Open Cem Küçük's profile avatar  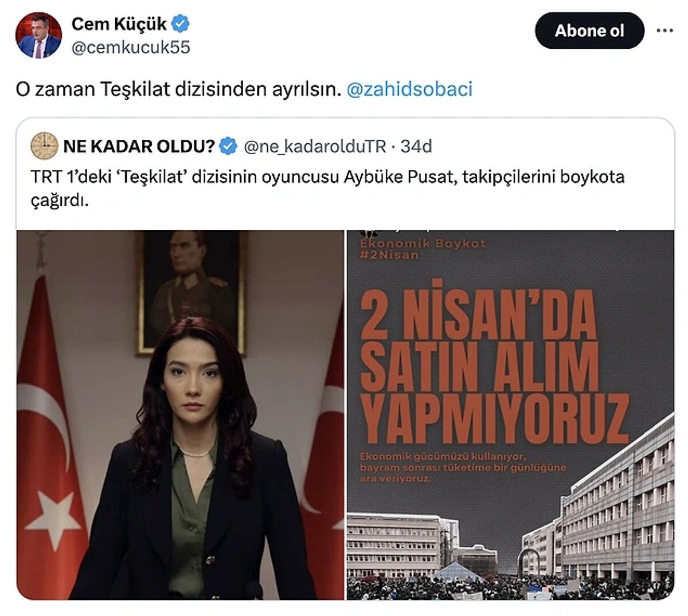click(38, 34)
